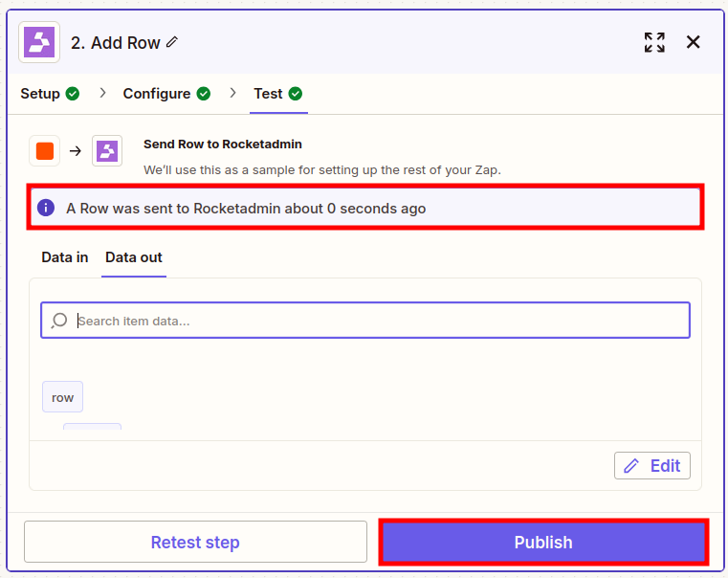Click the 'A Row was sent to Rocketadmin' message
728x578 pixels.
[x=246, y=209]
